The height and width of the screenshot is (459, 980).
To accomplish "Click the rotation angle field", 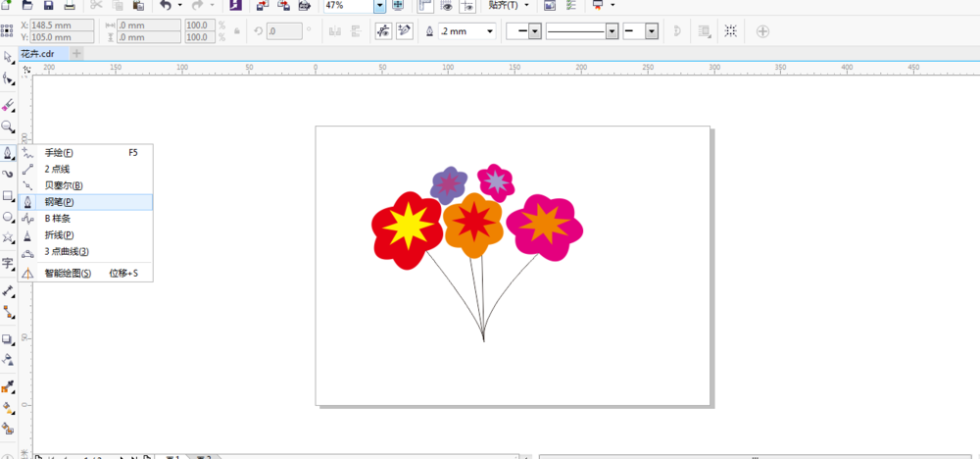I will tap(284, 30).
